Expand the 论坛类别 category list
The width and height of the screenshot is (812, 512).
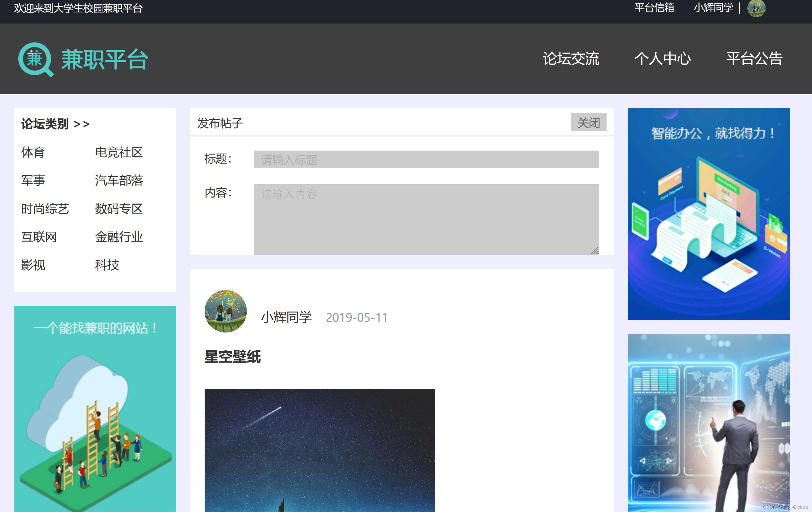click(55, 124)
